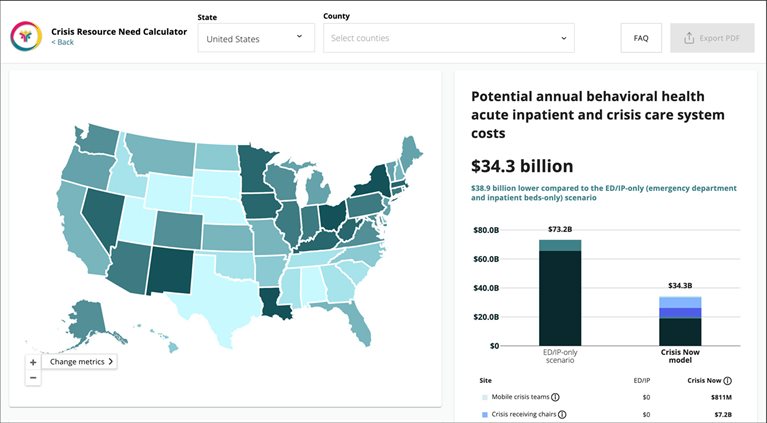Go back via the '< Back' link
This screenshot has width=767, height=423.
tap(62, 43)
